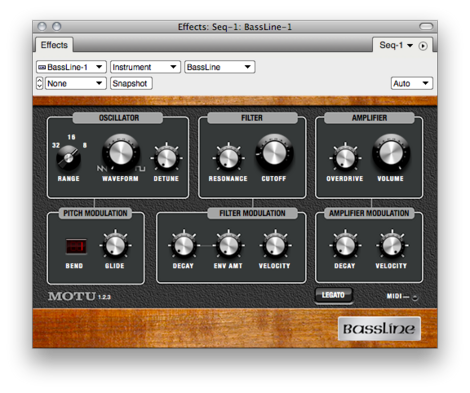470x393 pixels.
Task: Select the Effects tab
Action: (x=54, y=45)
